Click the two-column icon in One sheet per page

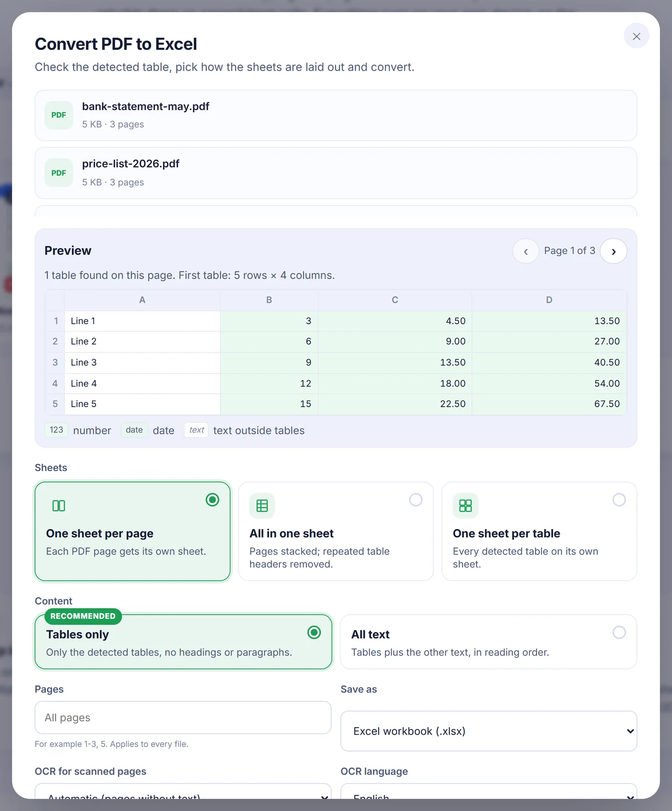[59, 506]
